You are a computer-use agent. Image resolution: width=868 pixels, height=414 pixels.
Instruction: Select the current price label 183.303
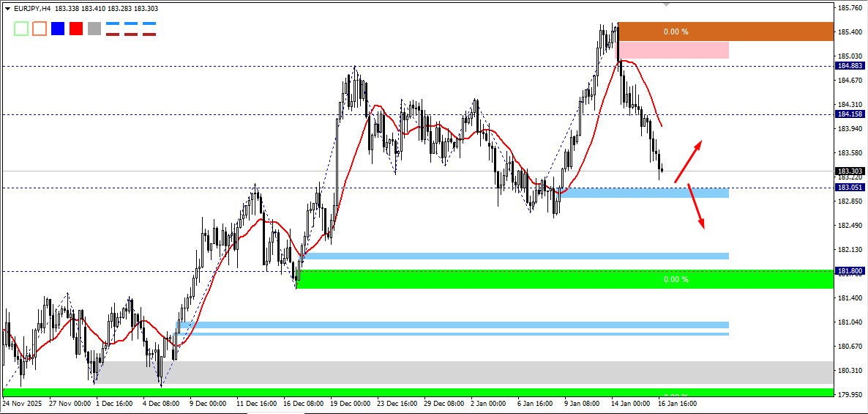pos(851,171)
